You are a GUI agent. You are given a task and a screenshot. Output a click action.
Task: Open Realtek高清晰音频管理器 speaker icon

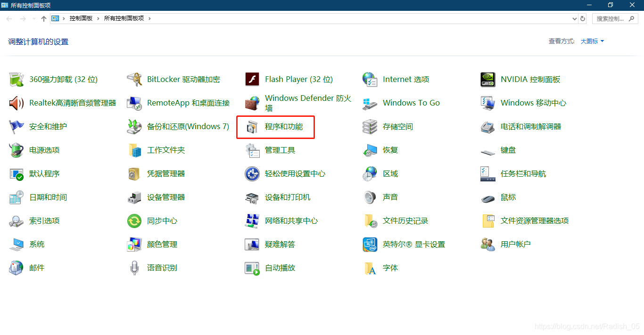[17, 103]
